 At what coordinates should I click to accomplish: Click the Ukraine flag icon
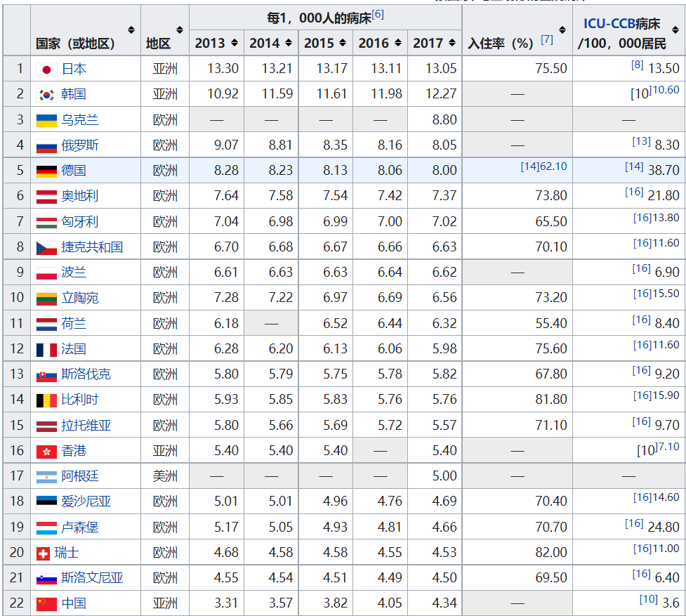tap(46, 120)
